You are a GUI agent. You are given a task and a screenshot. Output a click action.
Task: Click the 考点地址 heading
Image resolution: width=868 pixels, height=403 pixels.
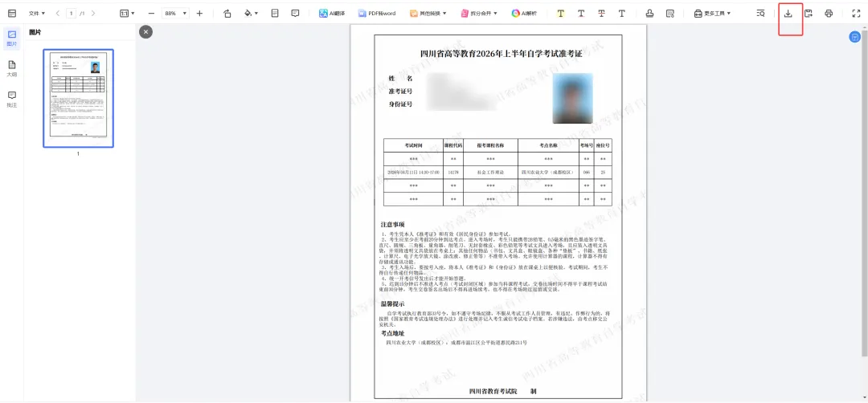(x=392, y=333)
